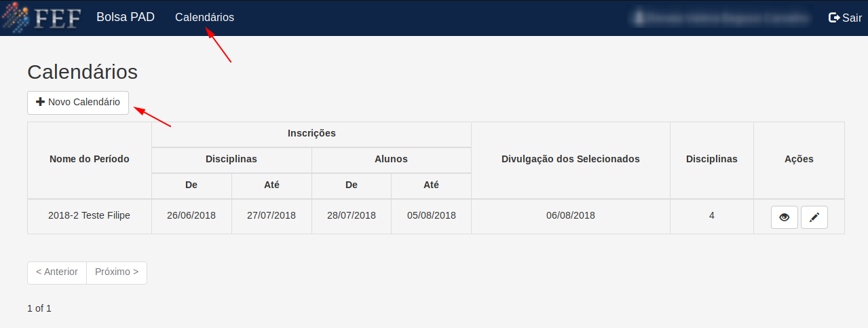Go to the Anterior page
Screen dimensions: 868x328
pos(57,272)
